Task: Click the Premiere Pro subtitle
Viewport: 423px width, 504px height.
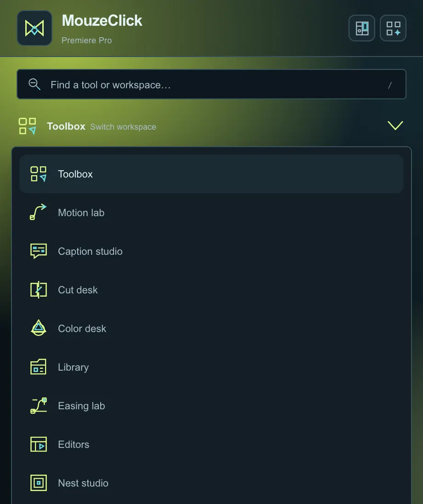Action: [x=87, y=40]
